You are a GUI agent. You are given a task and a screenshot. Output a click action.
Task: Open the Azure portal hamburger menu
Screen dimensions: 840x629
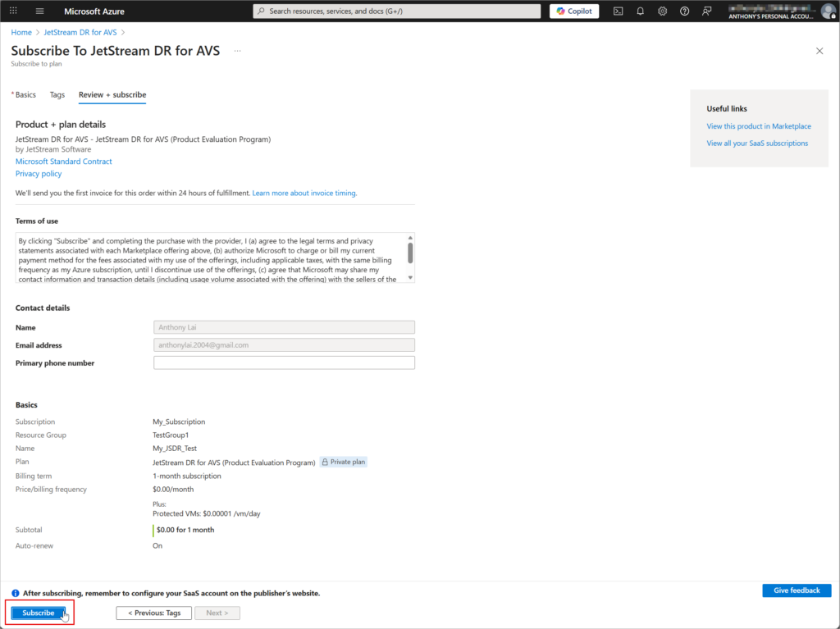point(39,11)
